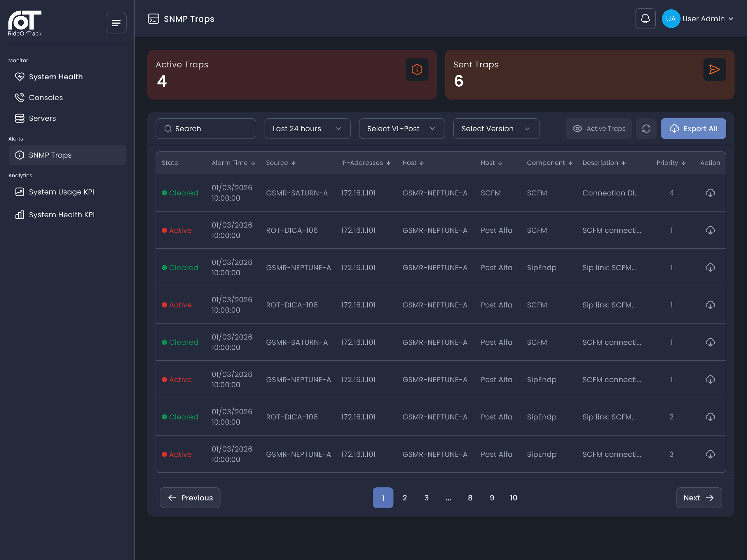Open notifications bell icon

(645, 19)
